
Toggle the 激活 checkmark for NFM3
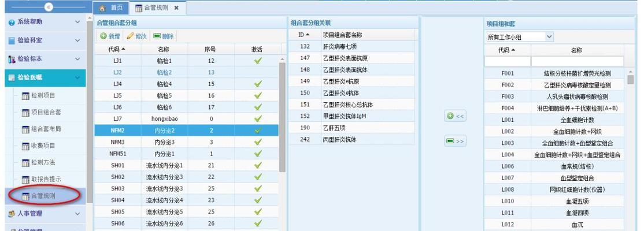coord(258,142)
